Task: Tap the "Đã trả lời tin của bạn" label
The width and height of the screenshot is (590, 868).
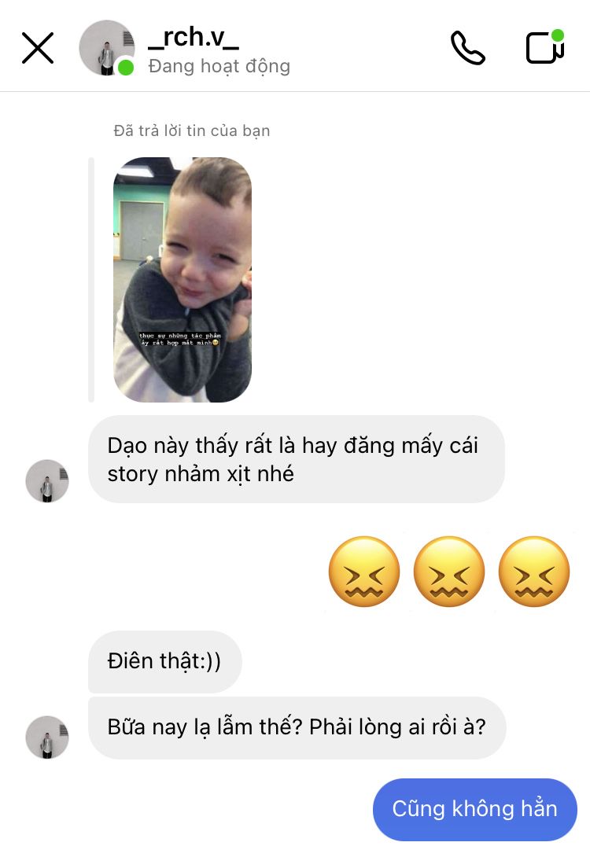Action: click(192, 131)
